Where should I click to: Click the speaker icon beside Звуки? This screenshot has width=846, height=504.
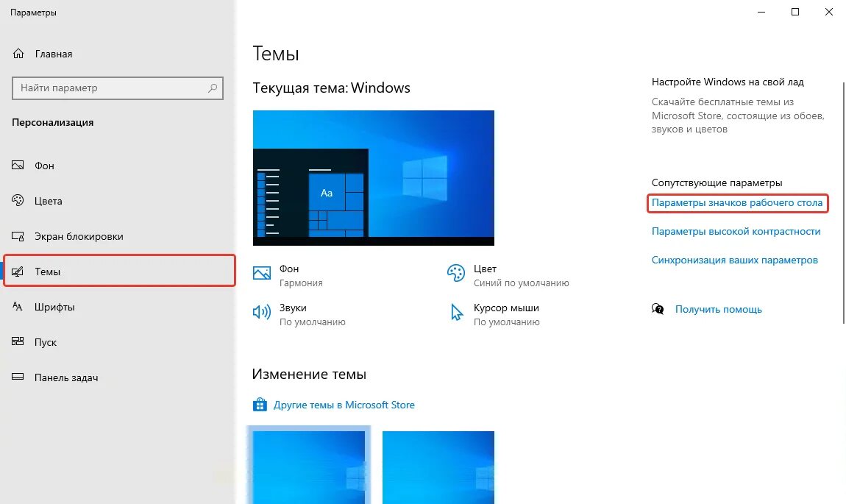(262, 312)
